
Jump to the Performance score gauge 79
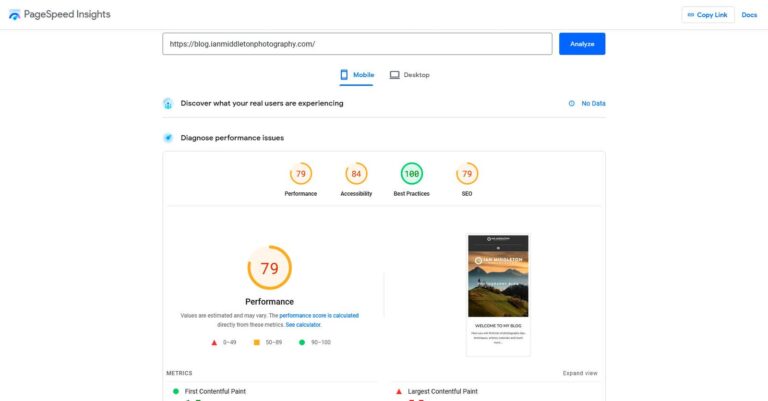click(301, 174)
